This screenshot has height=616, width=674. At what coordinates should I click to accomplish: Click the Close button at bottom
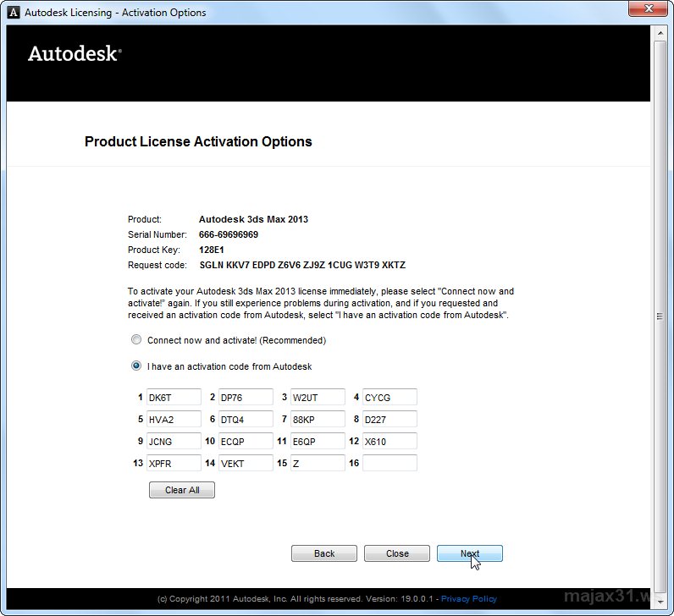[397, 553]
